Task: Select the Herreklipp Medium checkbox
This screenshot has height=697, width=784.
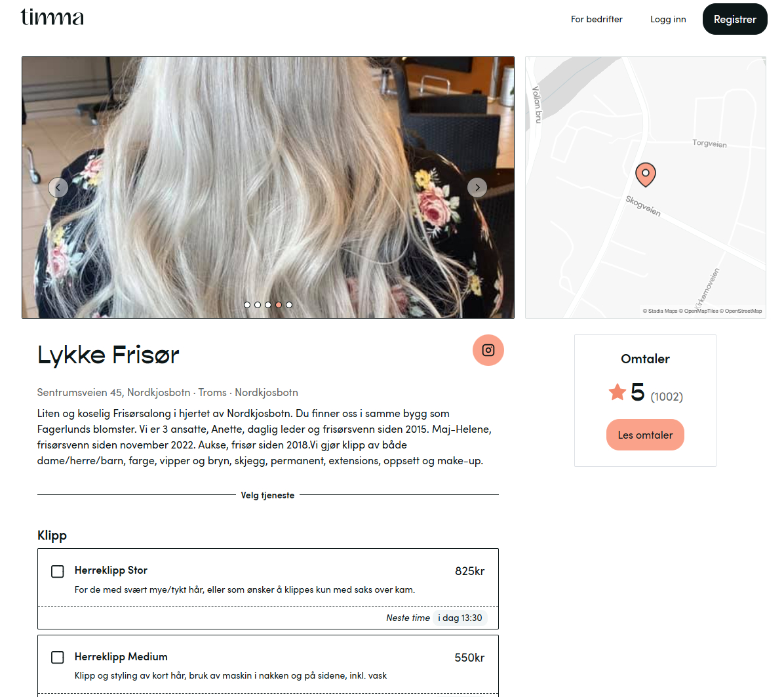Action: 58,657
